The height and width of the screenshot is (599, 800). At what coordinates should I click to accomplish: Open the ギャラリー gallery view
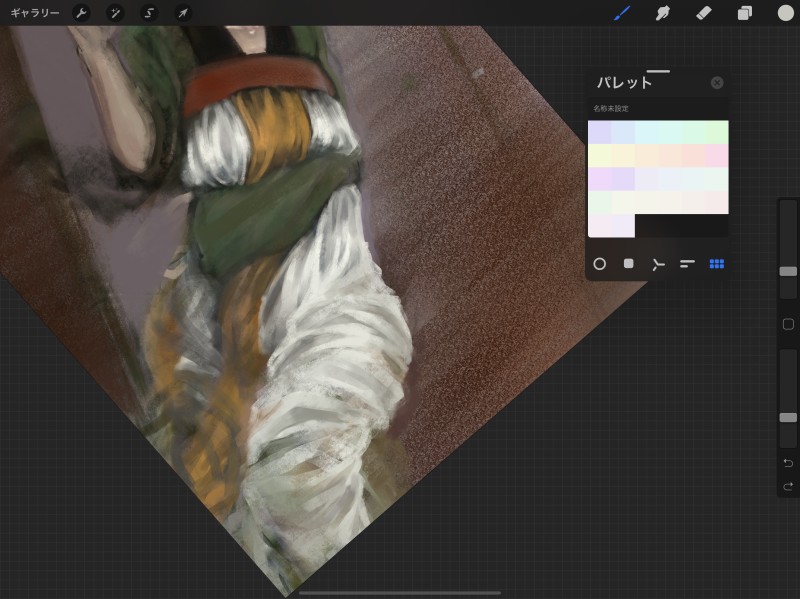point(35,13)
